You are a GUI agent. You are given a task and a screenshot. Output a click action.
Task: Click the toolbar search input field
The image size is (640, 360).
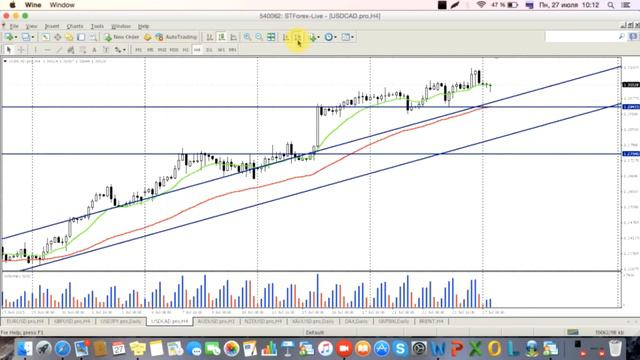pyautogui.click(x=586, y=37)
